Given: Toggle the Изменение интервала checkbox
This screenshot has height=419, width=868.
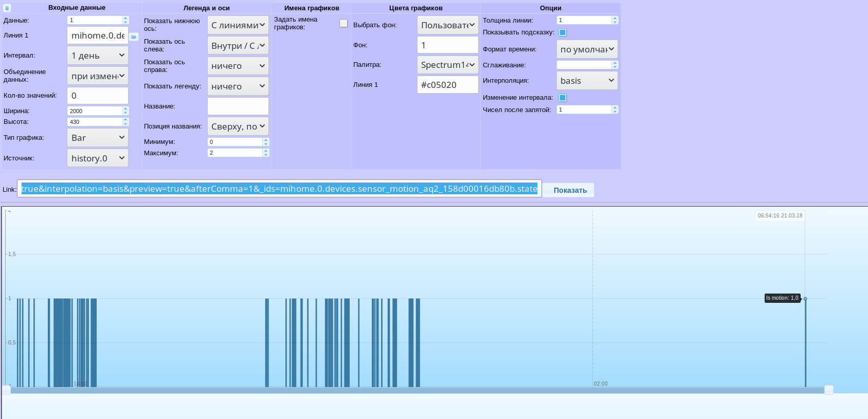Looking at the screenshot, I should pos(563,98).
